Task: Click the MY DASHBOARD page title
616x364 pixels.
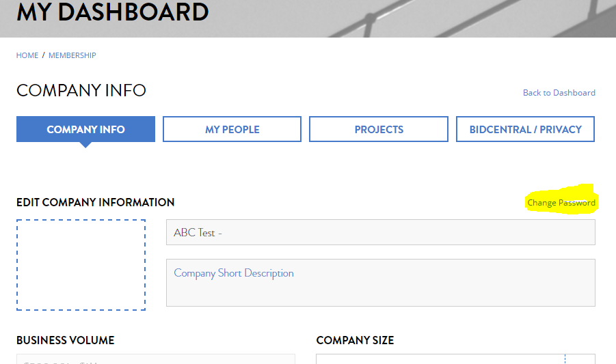Action: pos(113,12)
